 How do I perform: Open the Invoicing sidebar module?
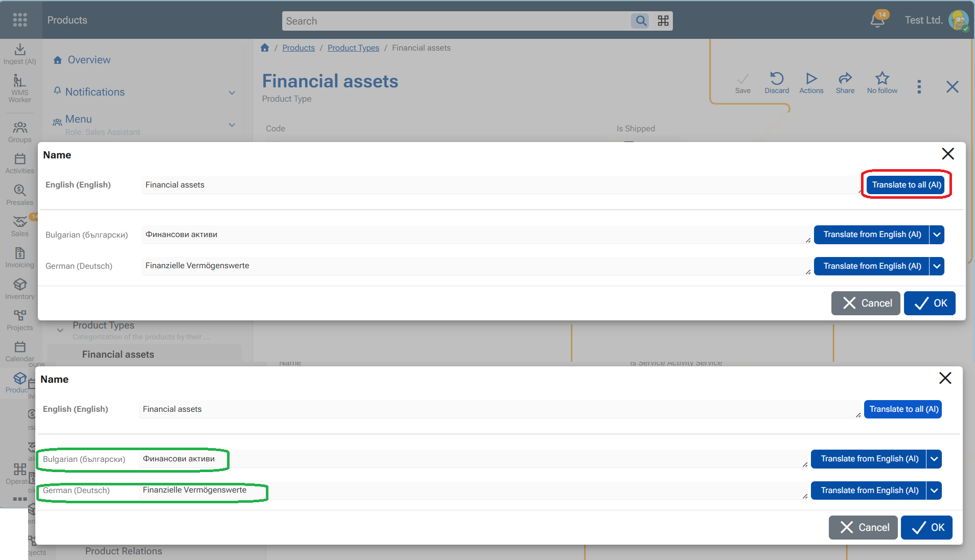pos(20,258)
